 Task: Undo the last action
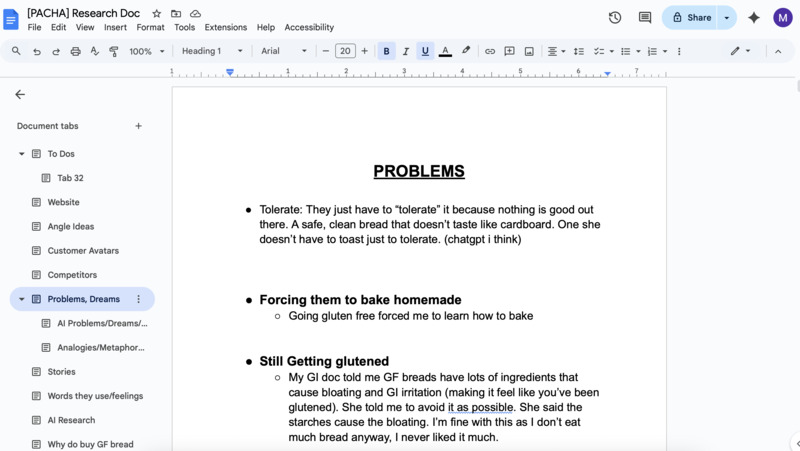36,51
